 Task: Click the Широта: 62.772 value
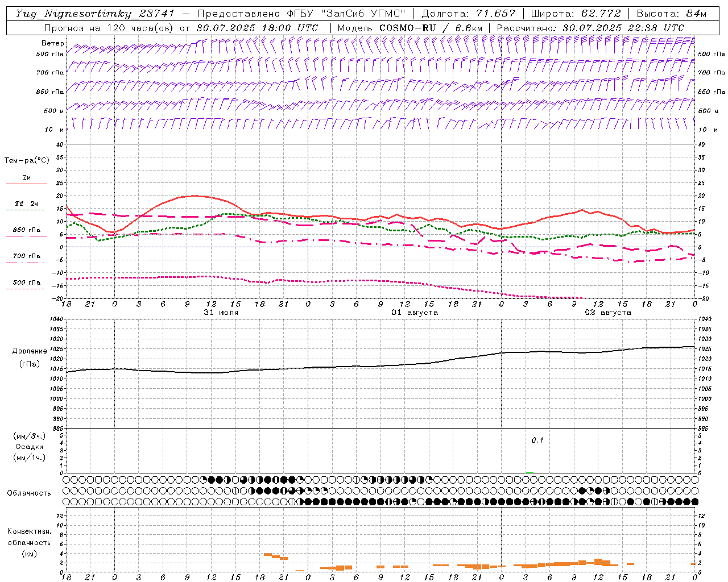pyautogui.click(x=576, y=14)
